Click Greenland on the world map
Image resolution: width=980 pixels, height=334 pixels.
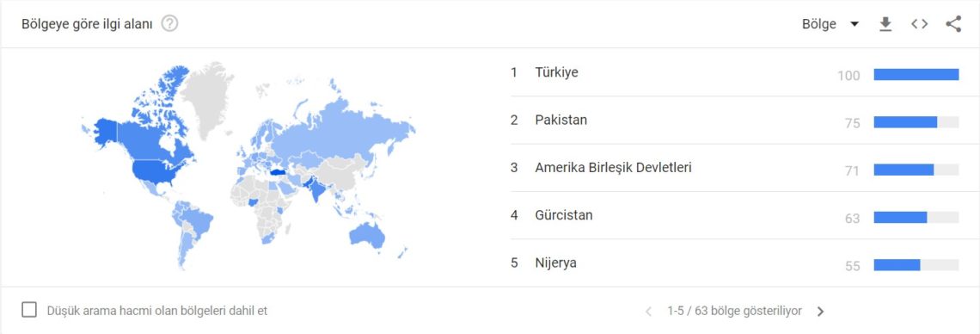click(211, 97)
